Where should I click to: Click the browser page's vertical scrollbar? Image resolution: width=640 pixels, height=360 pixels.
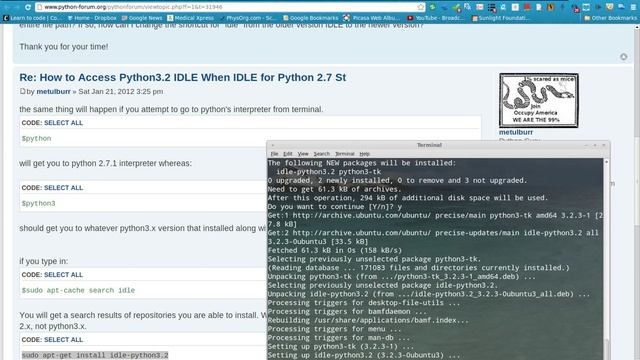click(x=637, y=192)
